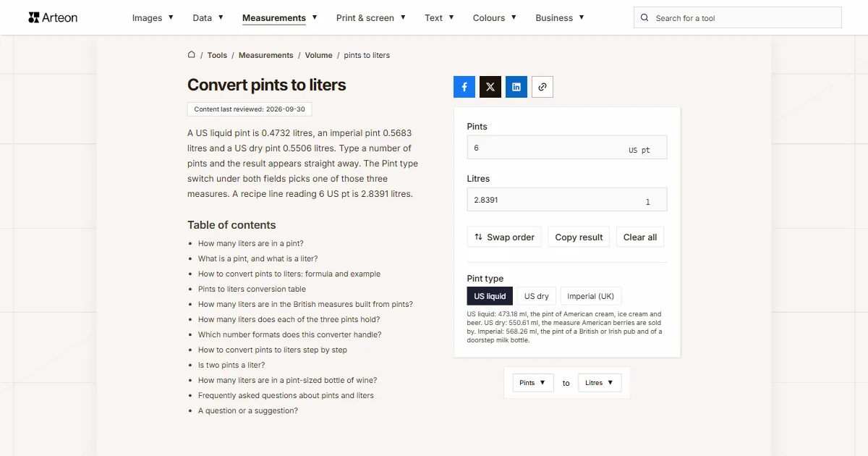Focus the Pints input field
The image size is (868, 456).
pyautogui.click(x=567, y=147)
